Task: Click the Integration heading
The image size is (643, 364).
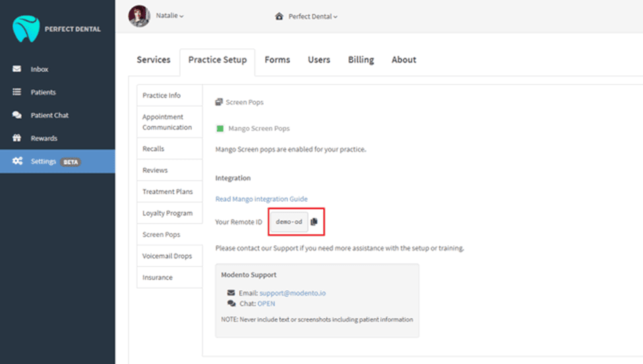Action: point(233,178)
